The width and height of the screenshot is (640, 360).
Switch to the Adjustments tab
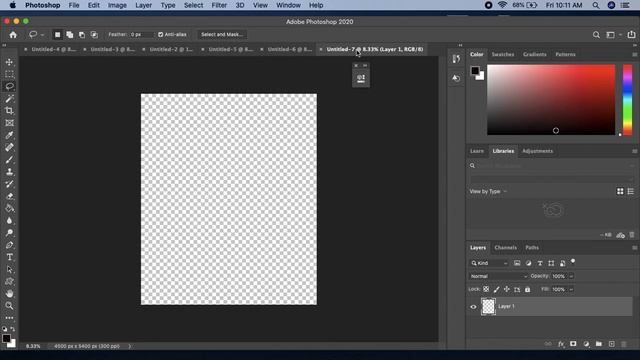point(538,151)
